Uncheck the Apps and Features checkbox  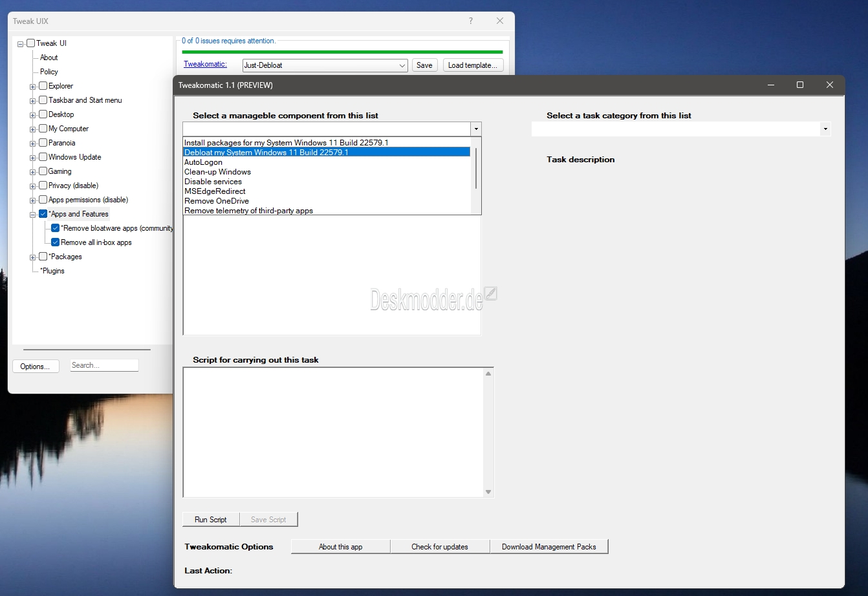[x=43, y=214]
